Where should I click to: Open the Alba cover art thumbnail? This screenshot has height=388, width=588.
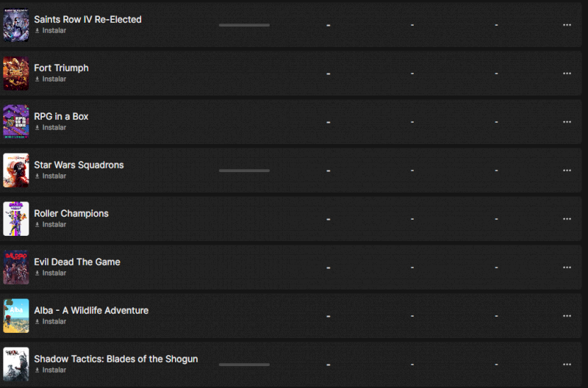point(16,316)
